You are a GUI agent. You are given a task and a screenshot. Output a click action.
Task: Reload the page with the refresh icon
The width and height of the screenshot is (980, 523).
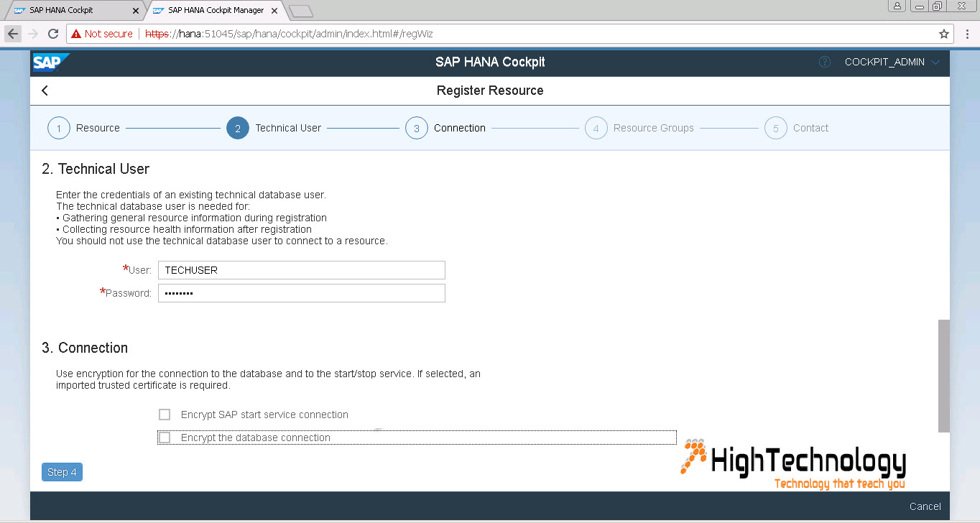(x=53, y=34)
